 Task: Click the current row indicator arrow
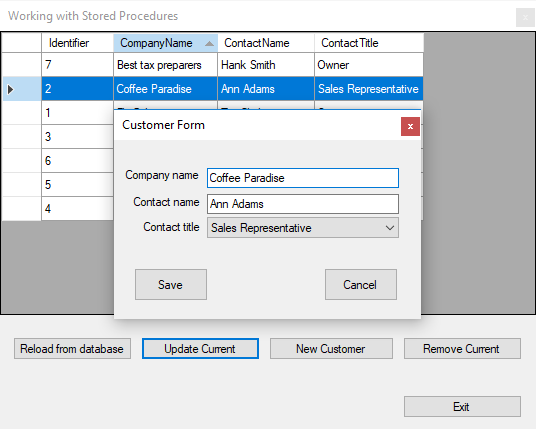click(11, 89)
